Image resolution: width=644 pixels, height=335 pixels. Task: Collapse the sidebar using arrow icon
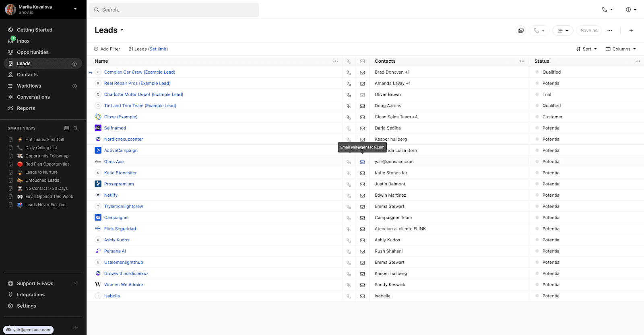tap(75, 327)
